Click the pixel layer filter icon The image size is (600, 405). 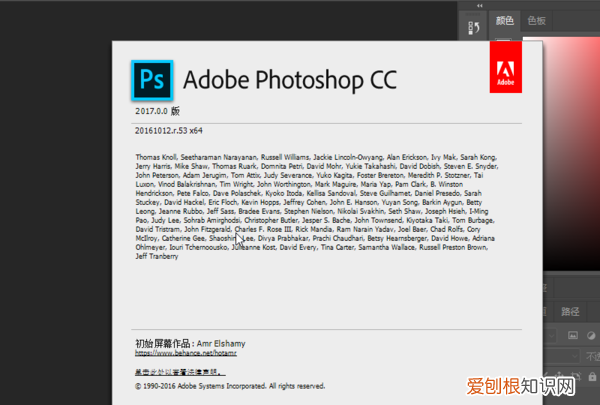click(x=574, y=334)
